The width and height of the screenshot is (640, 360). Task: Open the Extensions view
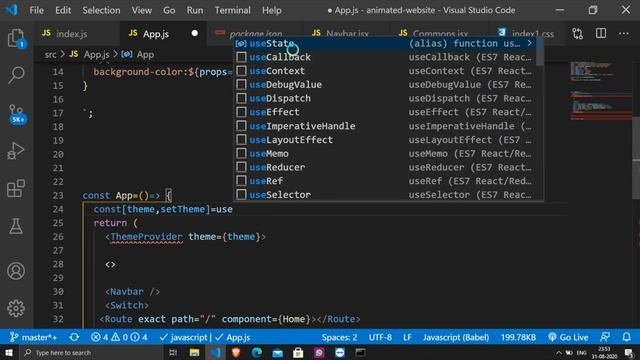[16, 189]
